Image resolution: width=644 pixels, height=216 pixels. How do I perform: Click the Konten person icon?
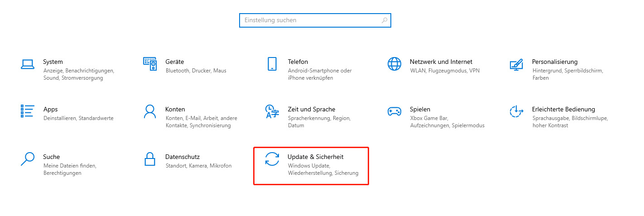coord(150,111)
